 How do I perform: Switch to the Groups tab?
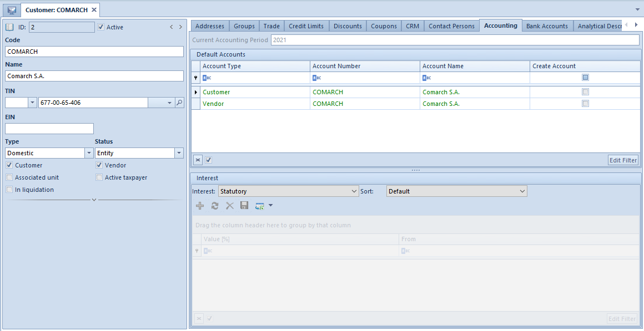[x=244, y=26]
